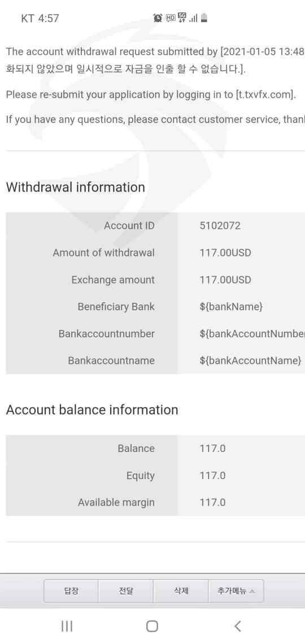Tap the KT 4:57 clock in status bar

coord(40,18)
